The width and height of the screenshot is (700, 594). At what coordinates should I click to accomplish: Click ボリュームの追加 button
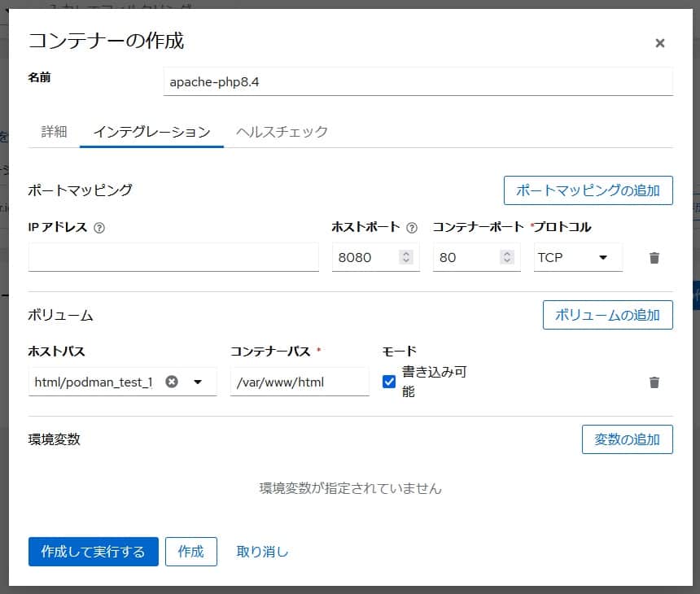coord(607,315)
